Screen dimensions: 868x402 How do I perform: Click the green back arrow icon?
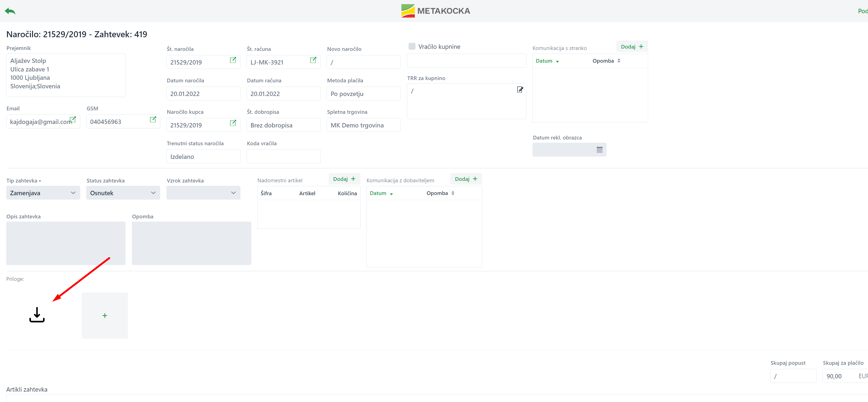coord(10,11)
